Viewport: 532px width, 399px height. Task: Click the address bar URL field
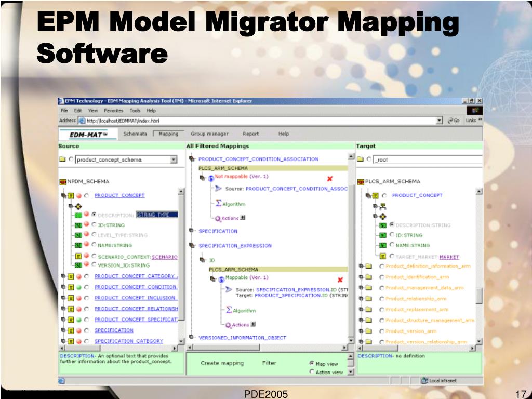pyautogui.click(x=261, y=121)
